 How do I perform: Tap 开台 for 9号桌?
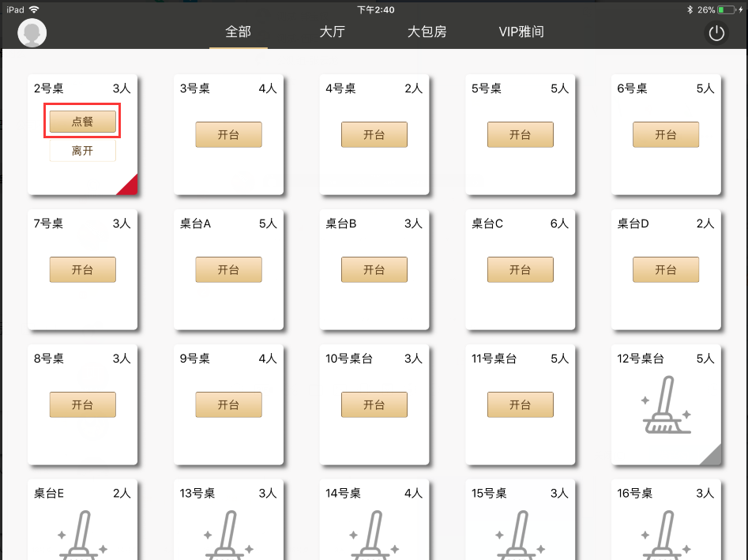coord(228,404)
